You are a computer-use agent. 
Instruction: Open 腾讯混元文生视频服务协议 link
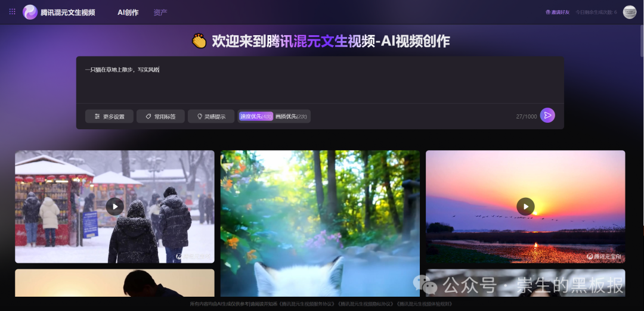pyautogui.click(x=307, y=304)
